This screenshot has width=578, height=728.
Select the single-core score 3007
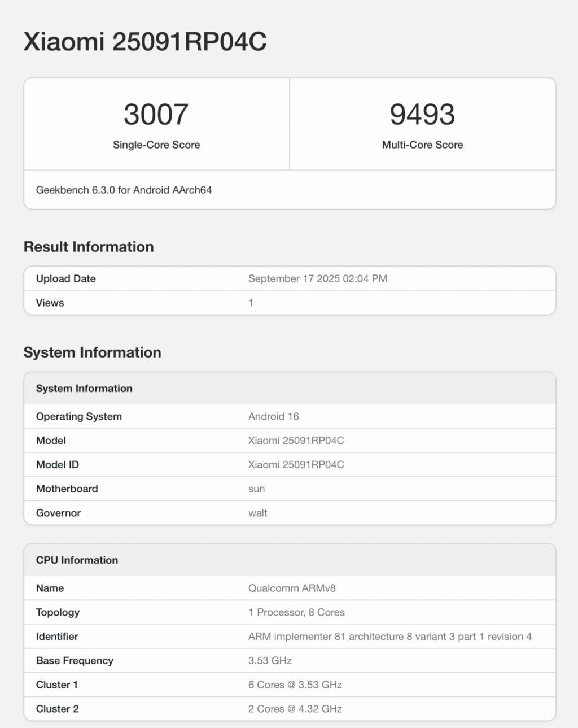point(156,115)
